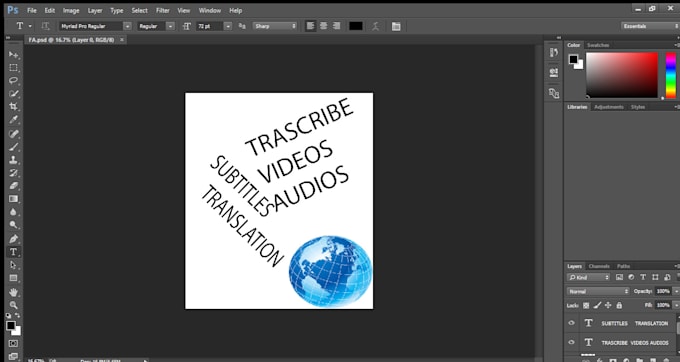Activate the Horizontal Type tool
Viewport: 680px width, 362px height.
[x=13, y=252]
